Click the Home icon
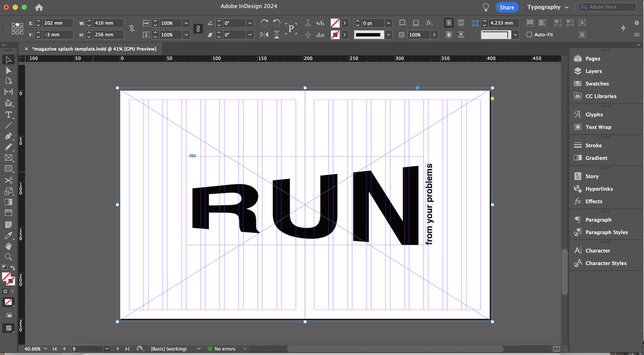Screen dimensions: 644x355 [x=39, y=8]
